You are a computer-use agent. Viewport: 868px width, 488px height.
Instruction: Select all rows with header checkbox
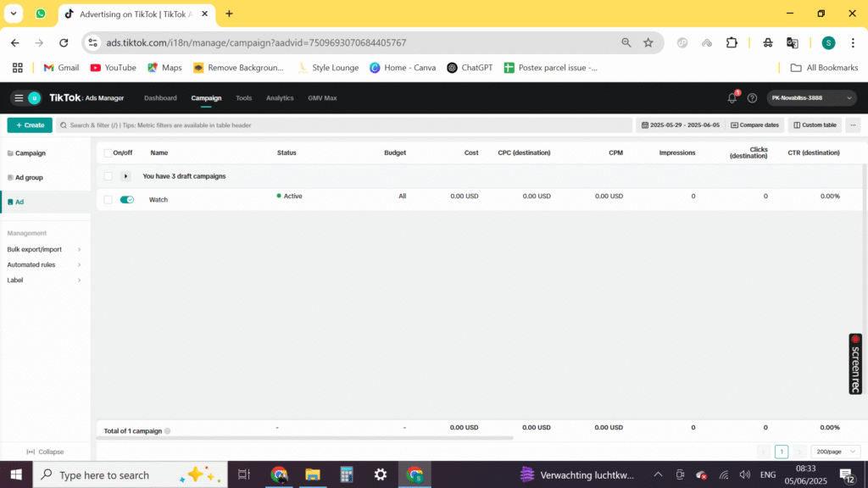pos(108,153)
